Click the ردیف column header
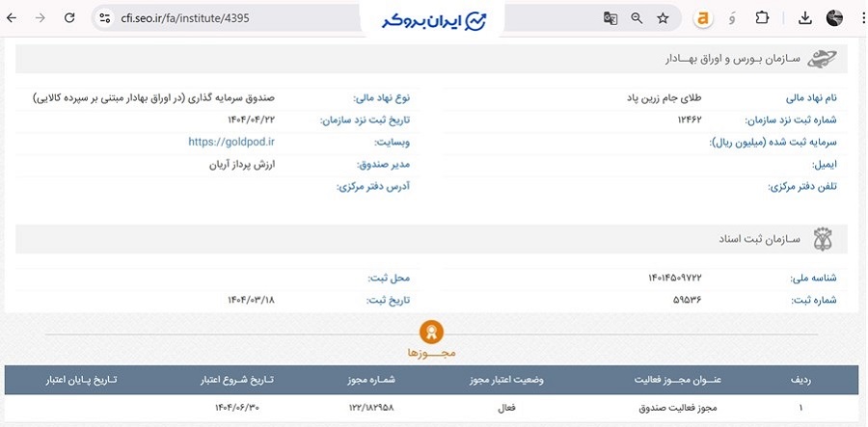 (800, 381)
